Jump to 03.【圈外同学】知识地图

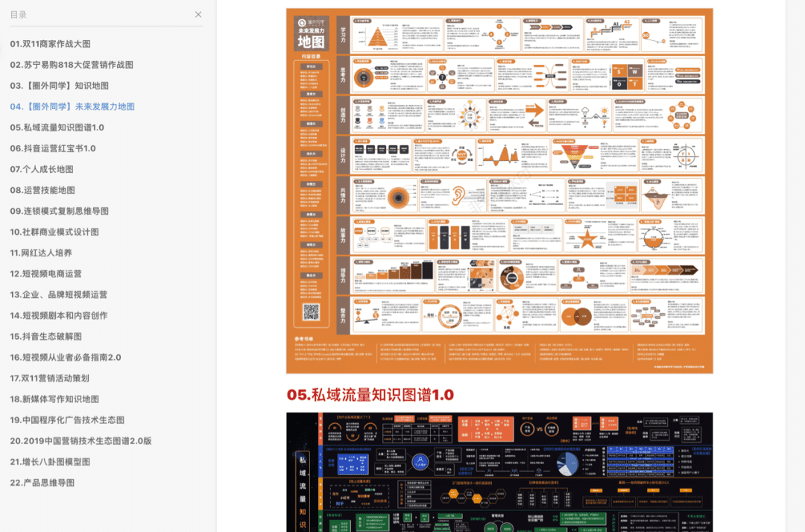click(59, 86)
